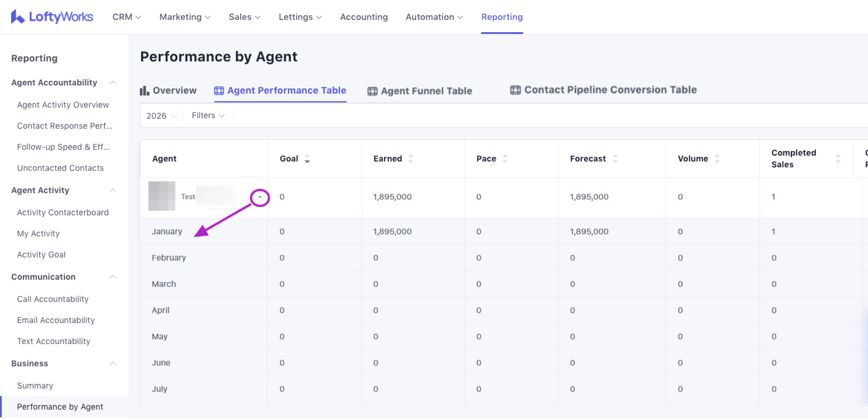This screenshot has height=419, width=868.
Task: Switch to the Overview tab
Action: pos(168,90)
